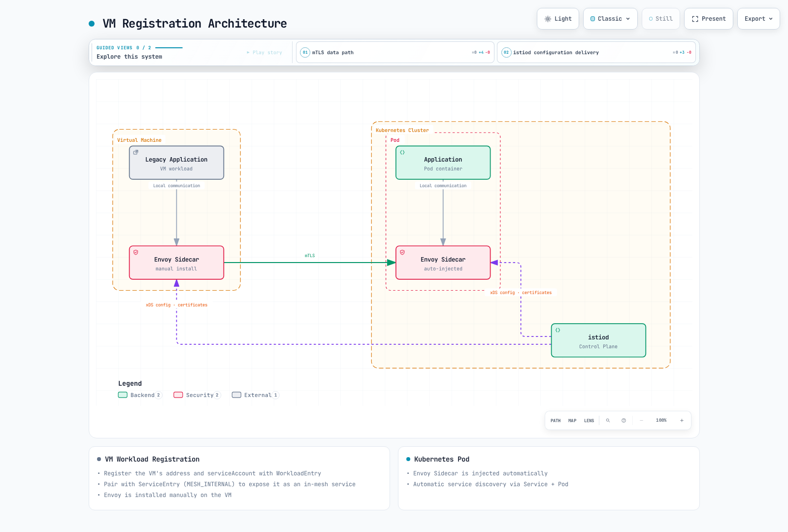
Task: Click the Kubernetes Pod card heading
Action: (x=442, y=459)
